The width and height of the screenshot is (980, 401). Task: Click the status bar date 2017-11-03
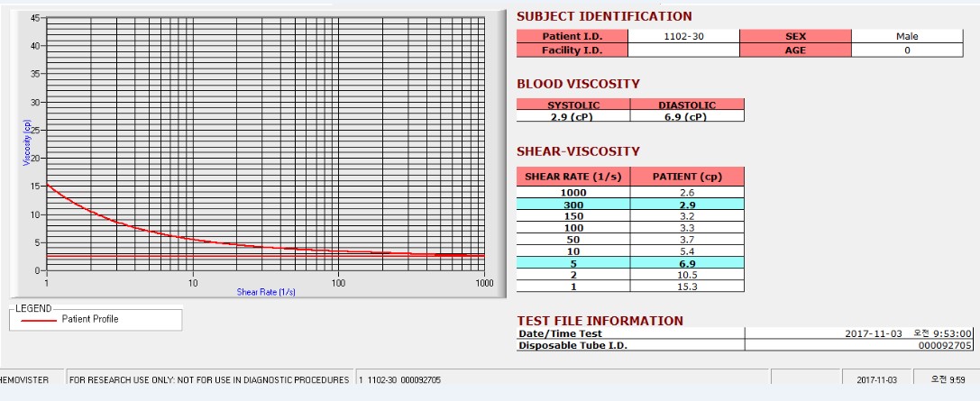point(876,379)
